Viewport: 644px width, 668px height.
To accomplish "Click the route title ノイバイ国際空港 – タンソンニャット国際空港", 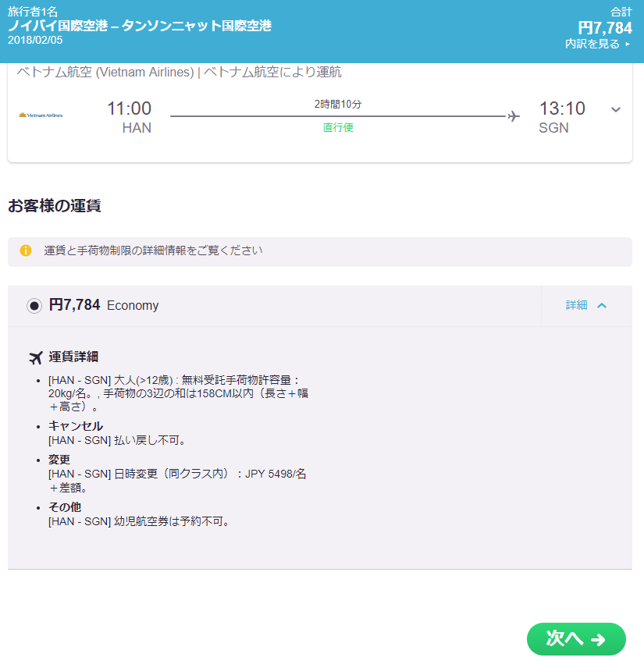I will point(140,26).
